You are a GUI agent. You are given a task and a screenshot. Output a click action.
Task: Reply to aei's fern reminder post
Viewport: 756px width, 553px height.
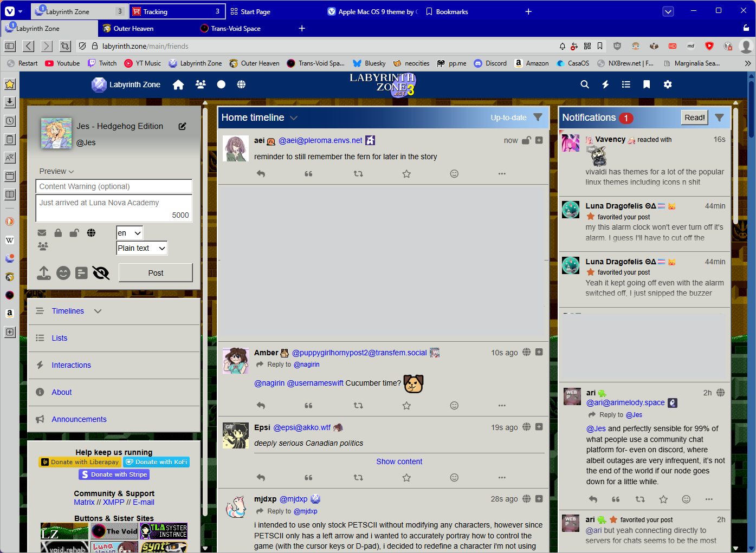click(261, 173)
